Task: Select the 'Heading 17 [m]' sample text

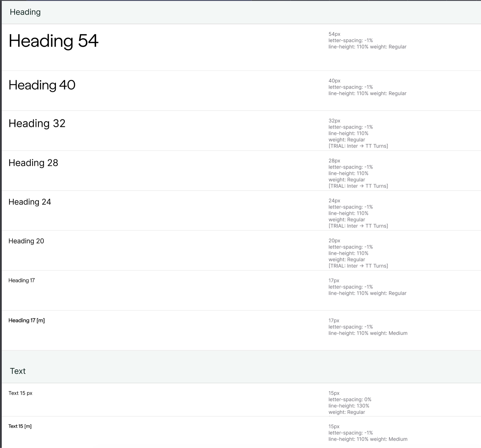Action: click(x=27, y=320)
